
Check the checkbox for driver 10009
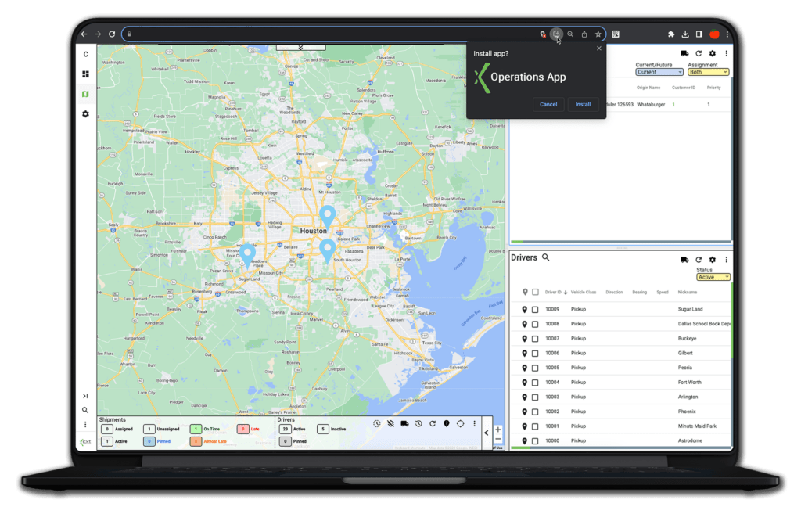pos(535,309)
